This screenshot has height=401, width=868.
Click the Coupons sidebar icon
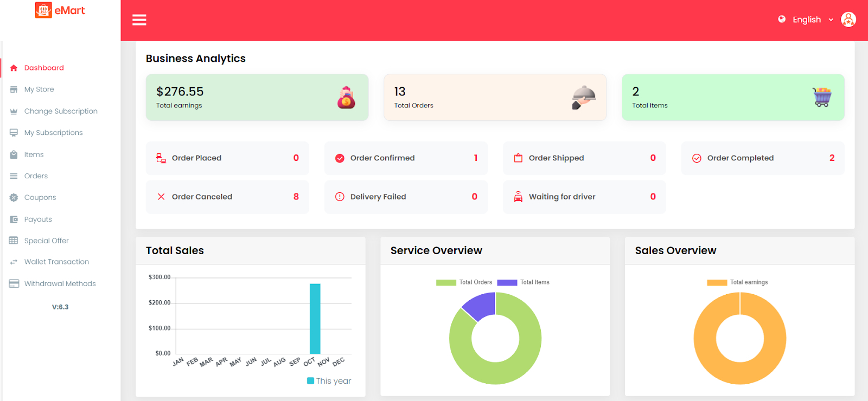pyautogui.click(x=14, y=198)
